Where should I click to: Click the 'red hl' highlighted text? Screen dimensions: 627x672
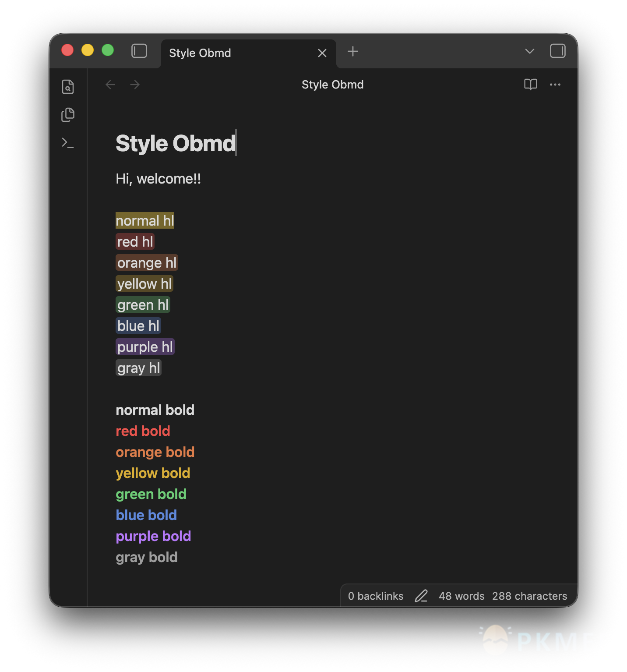click(135, 241)
